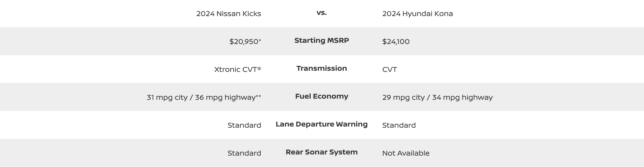Select the vs. column header
Screen dimensions: 644x167
(322, 13)
